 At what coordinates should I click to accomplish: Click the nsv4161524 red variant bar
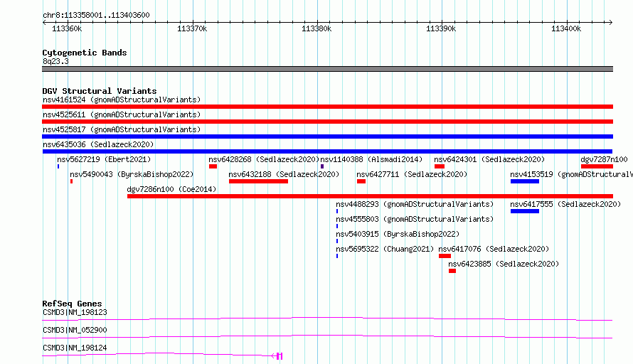[327, 107]
